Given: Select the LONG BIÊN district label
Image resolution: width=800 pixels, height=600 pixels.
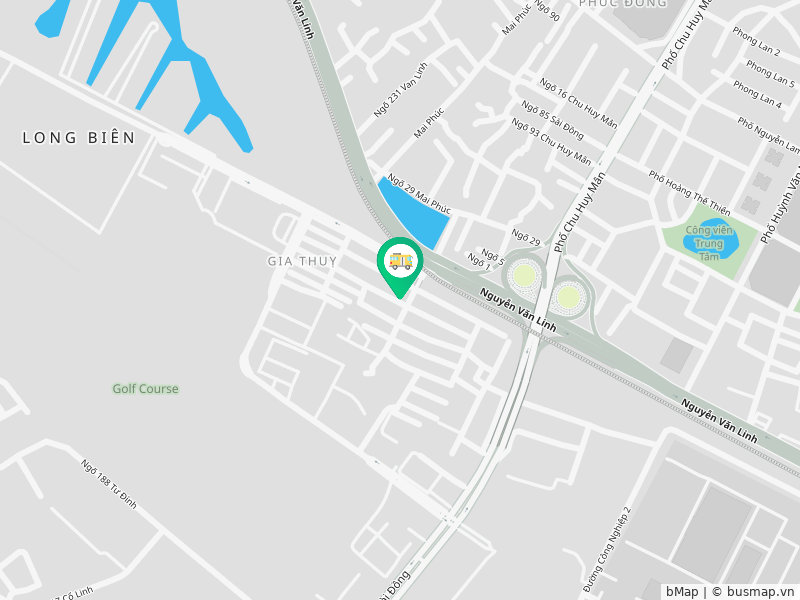Looking at the screenshot, I should tap(79, 138).
